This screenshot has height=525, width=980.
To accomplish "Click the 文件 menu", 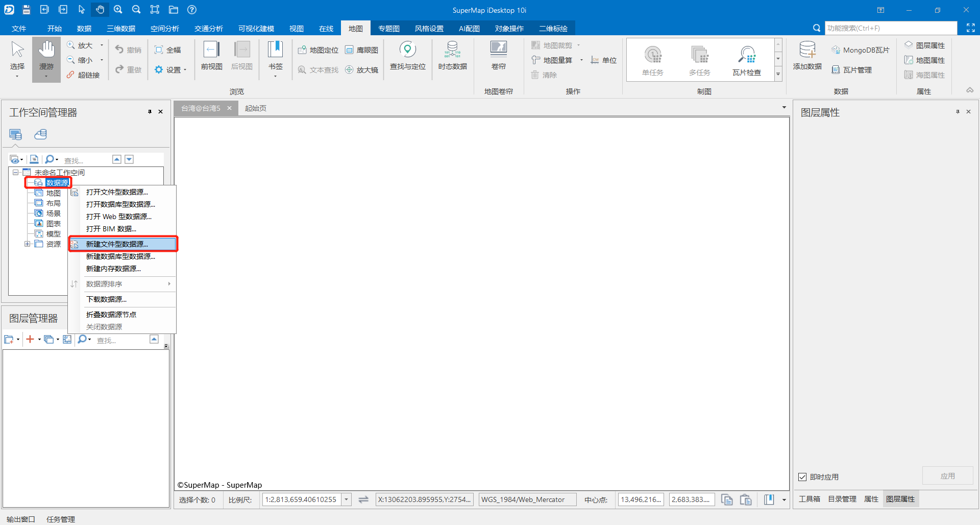I will point(19,29).
